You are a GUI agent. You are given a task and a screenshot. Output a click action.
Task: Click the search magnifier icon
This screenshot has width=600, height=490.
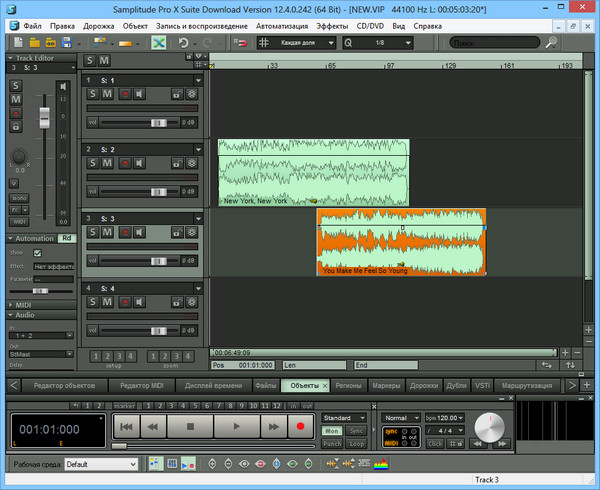point(550,43)
